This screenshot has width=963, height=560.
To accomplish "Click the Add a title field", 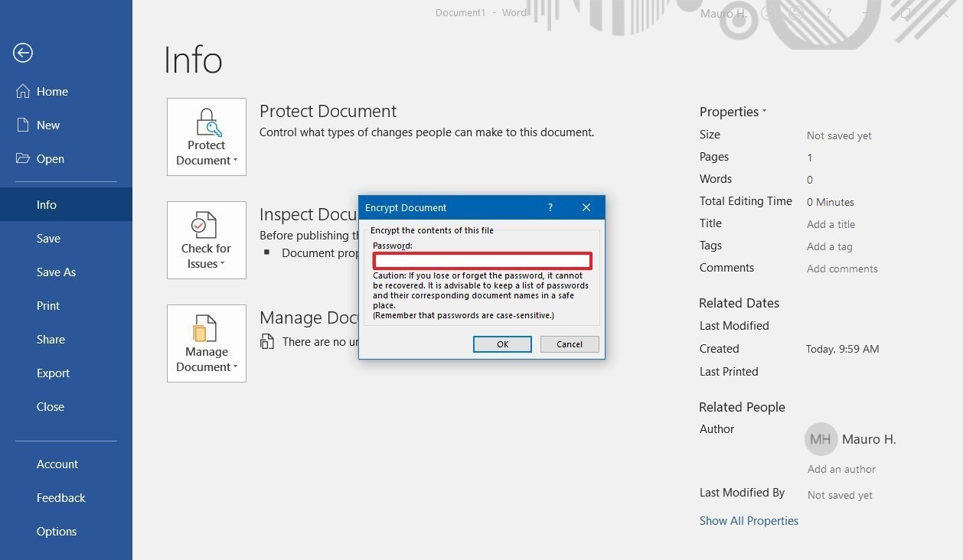I will click(x=831, y=224).
